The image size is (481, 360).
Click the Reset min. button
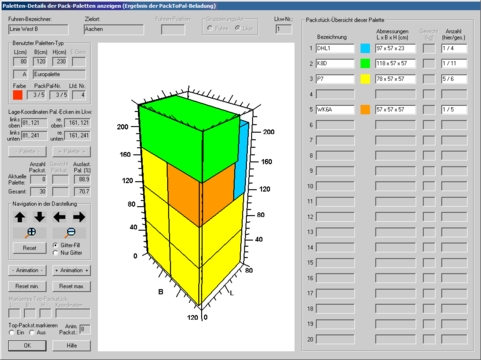tap(27, 286)
